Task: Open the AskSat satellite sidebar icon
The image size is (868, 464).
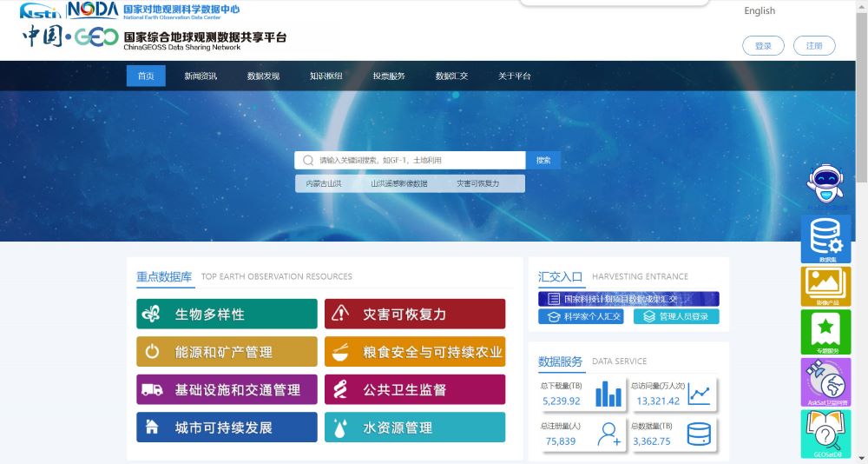Action: coord(825,381)
